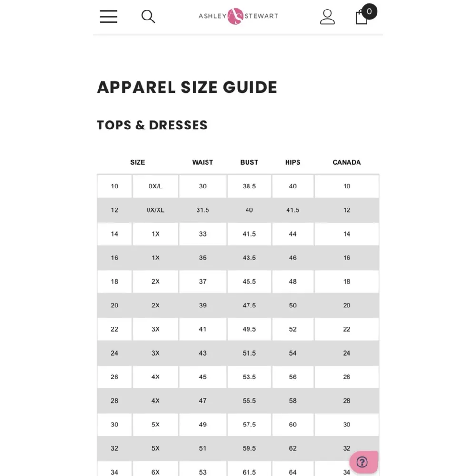The height and width of the screenshot is (476, 476).
Task: Go to Ashley Stewart home logo
Action: click(238, 16)
